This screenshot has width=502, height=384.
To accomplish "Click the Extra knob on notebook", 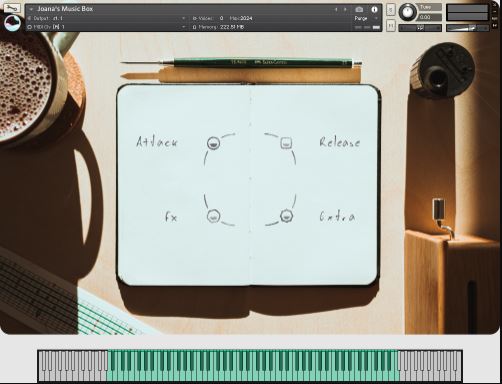I will (x=286, y=216).
